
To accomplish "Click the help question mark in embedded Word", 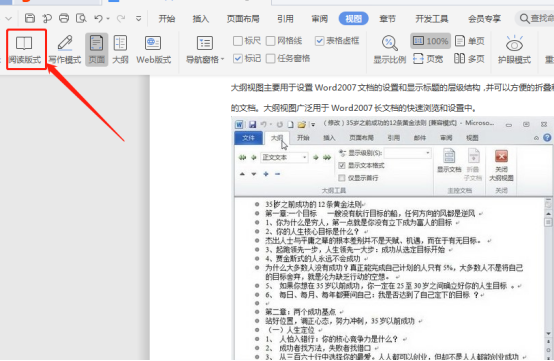I will 547,137.
